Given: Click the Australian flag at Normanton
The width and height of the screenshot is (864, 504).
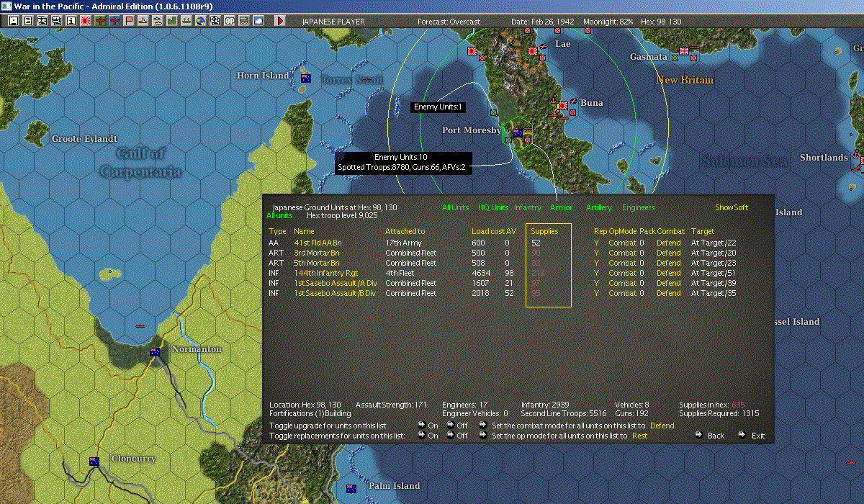Looking at the screenshot, I should [x=153, y=352].
